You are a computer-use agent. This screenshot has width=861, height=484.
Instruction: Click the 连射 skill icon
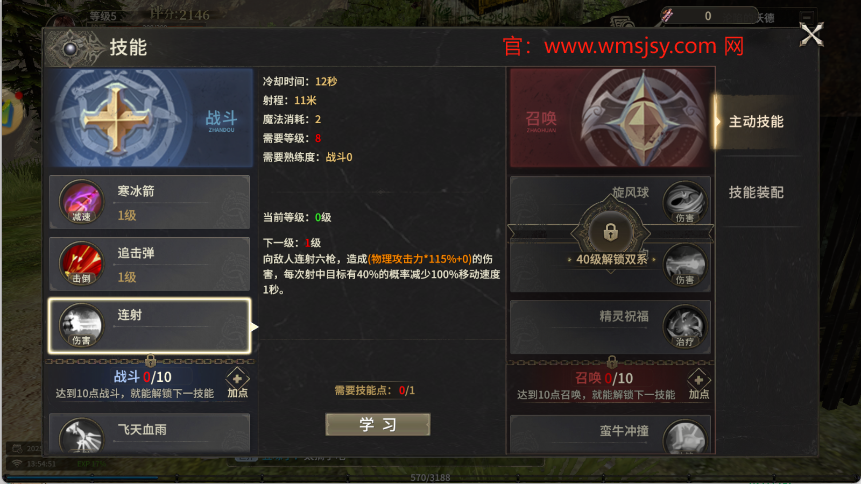point(81,326)
